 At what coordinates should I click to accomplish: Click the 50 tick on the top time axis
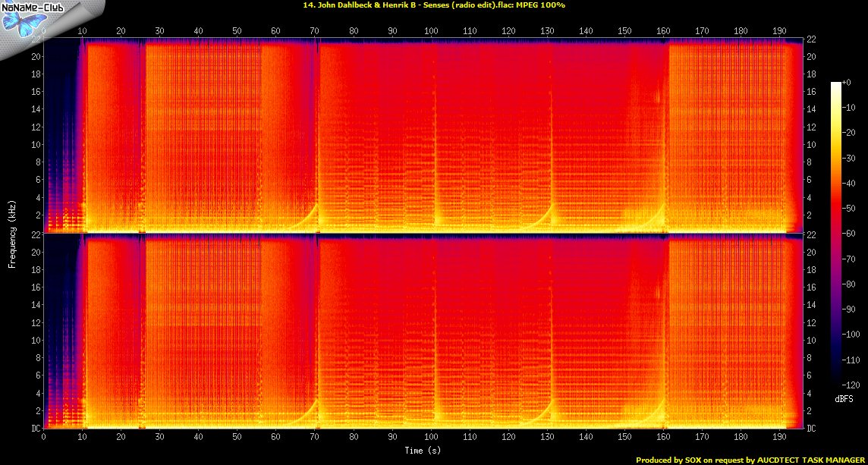(237, 31)
